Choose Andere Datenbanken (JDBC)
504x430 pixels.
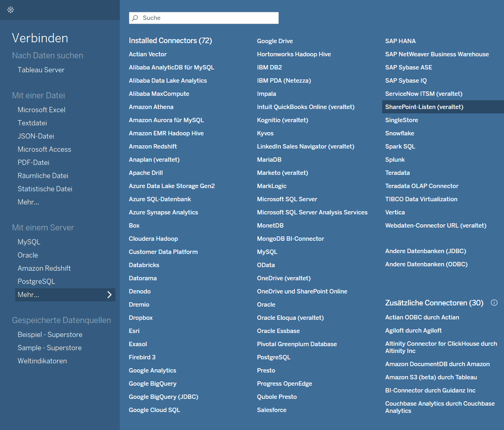click(426, 251)
